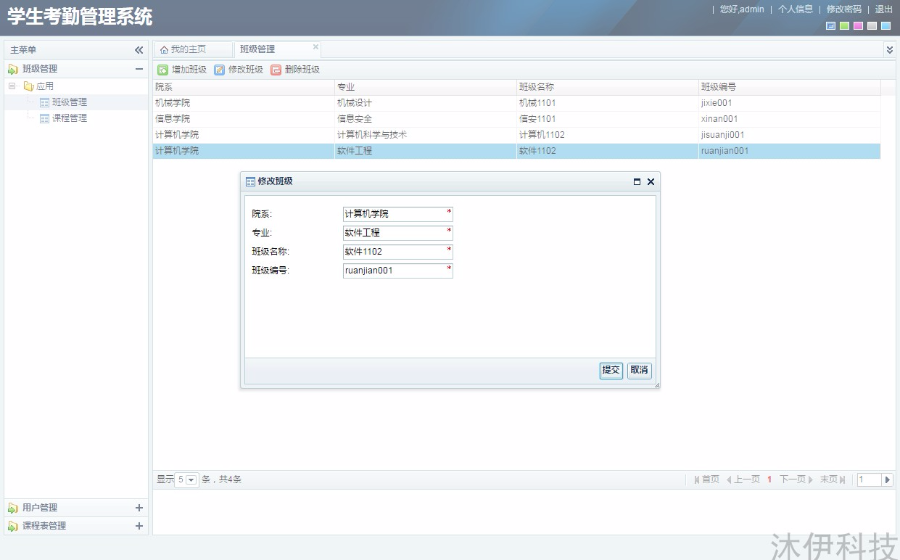Cancel the dialog with 取消 button
This screenshot has height=560, width=900.
click(639, 370)
